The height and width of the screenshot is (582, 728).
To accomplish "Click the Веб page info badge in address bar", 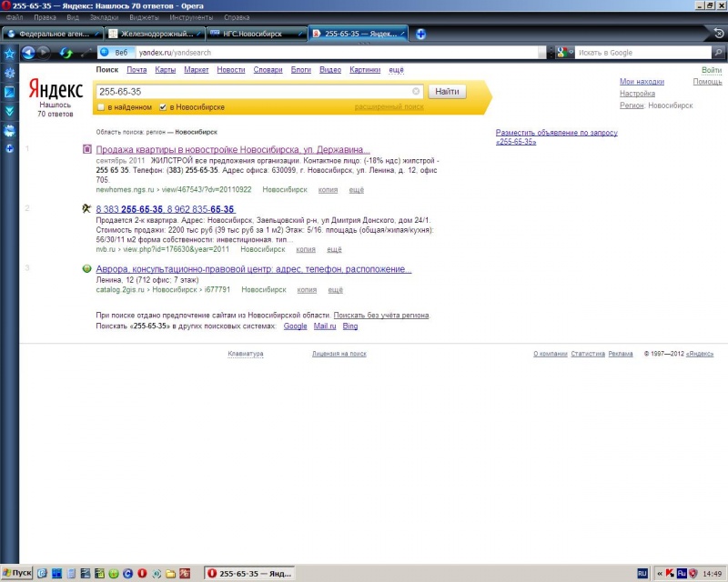I will click(116, 53).
